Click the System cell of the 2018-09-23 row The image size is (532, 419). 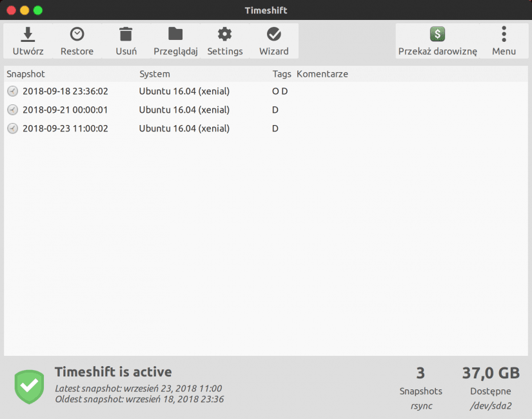click(184, 128)
